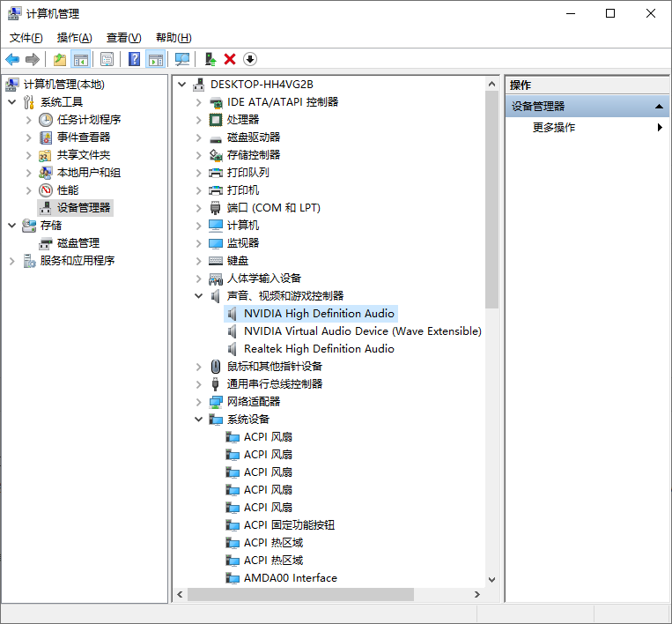672x624 pixels.
Task: Collapse the DESKTOP-HH4VG2B root node
Action: pyautogui.click(x=182, y=85)
